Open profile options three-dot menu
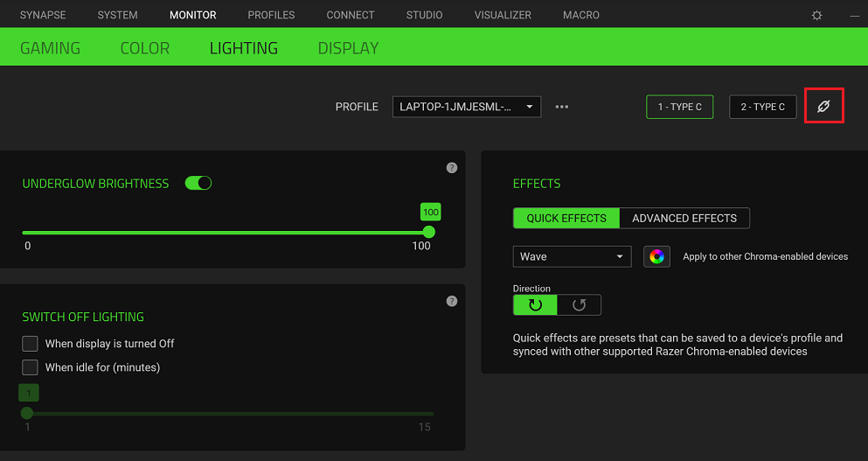This screenshot has width=868, height=461. coord(562,107)
